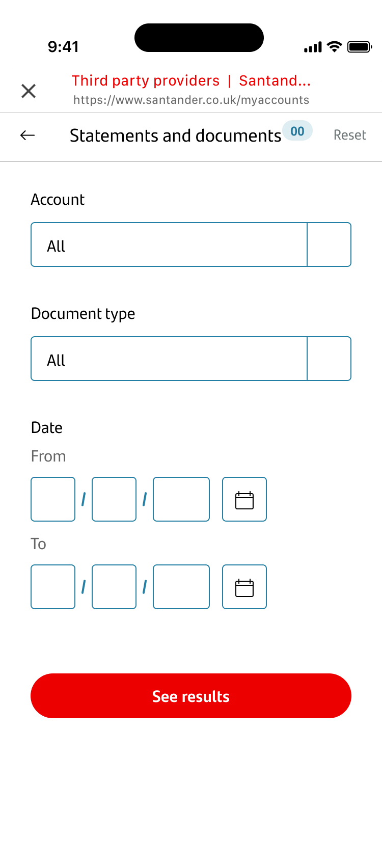
Task: Focus the From date day field
Action: point(53,499)
